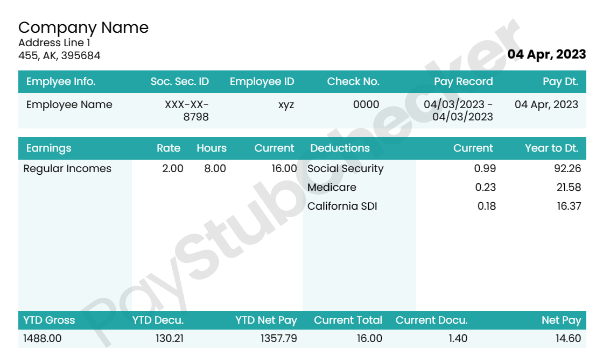Viewport: 603px width, 364px height.
Task: Click the check number '0000'
Action: (x=366, y=104)
